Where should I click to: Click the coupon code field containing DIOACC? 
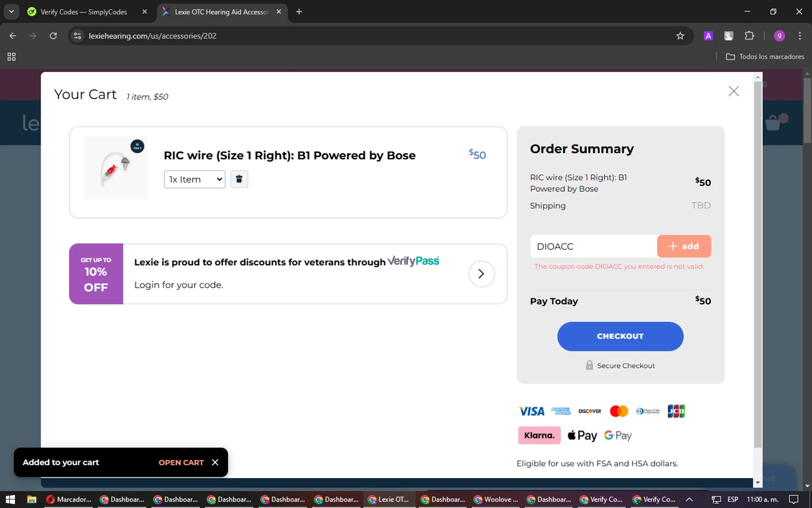593,246
